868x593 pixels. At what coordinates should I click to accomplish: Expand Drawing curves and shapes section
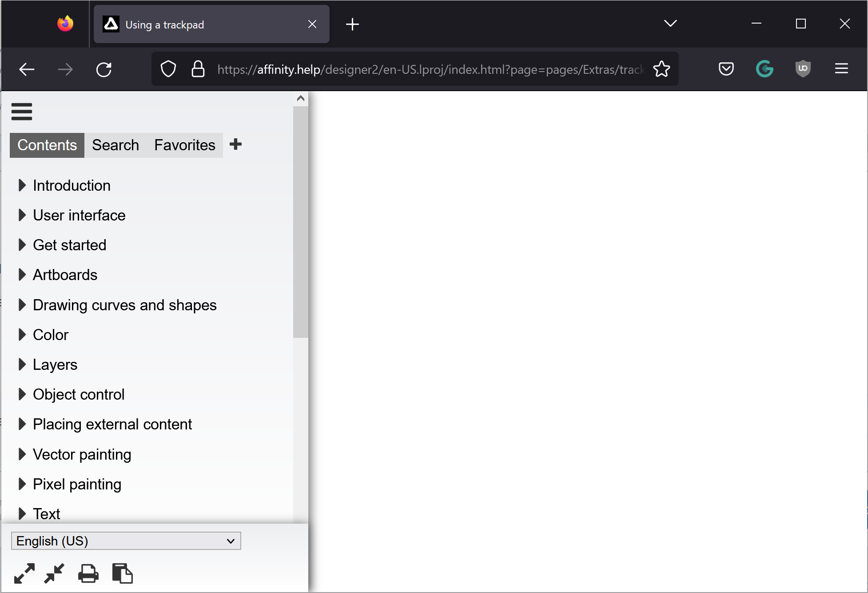pos(22,305)
